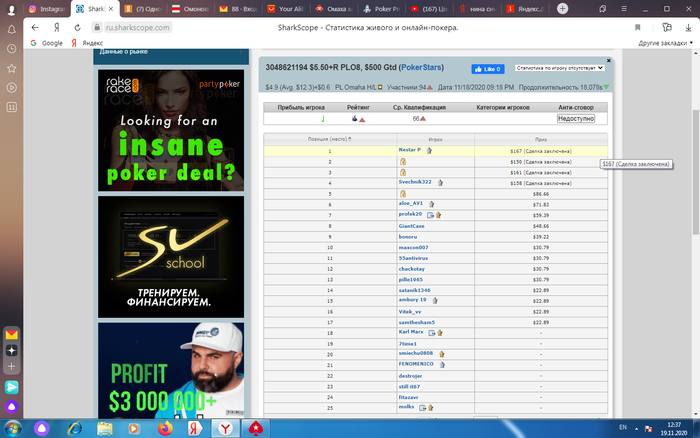
Task: Switch to the Poker Pro tab
Action: 382,8
